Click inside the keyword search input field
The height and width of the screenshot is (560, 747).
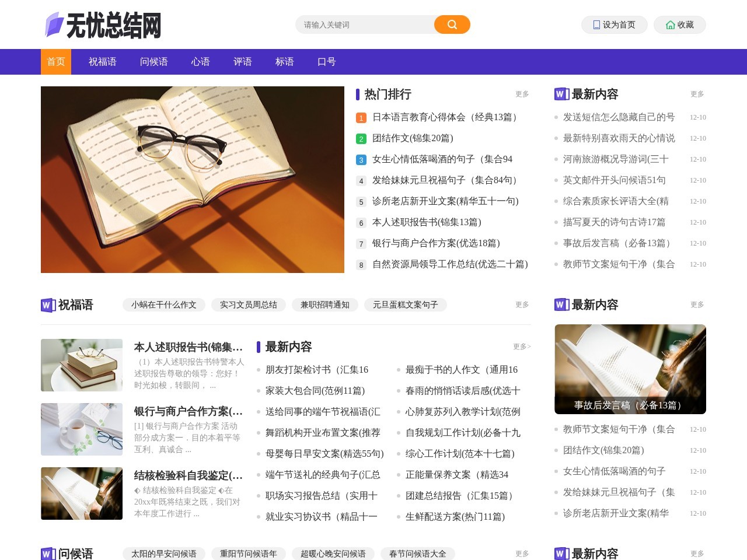point(362,24)
